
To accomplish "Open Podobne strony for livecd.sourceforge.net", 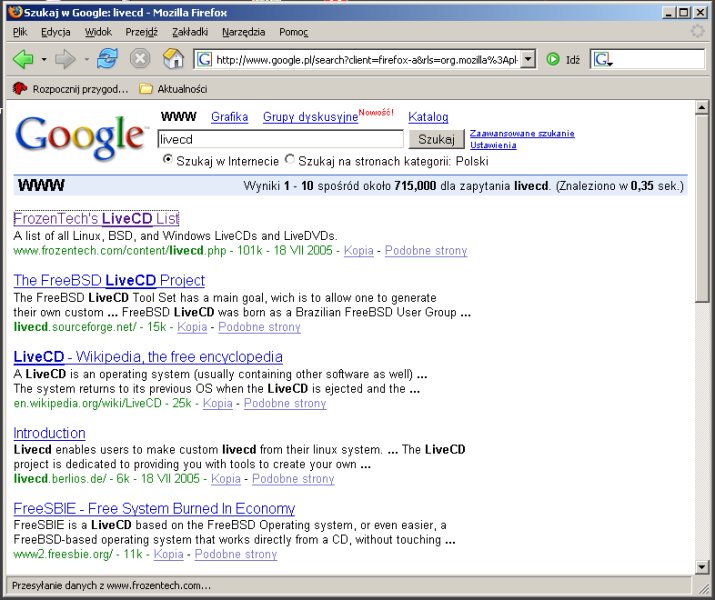I will [259, 327].
